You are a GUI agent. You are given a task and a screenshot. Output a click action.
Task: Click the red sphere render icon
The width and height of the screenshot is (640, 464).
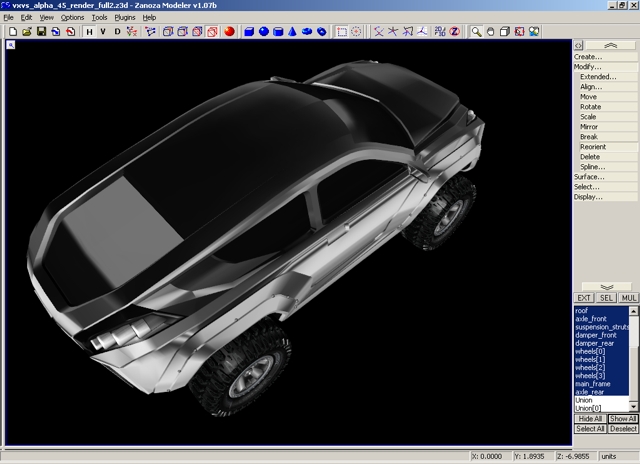[x=229, y=32]
